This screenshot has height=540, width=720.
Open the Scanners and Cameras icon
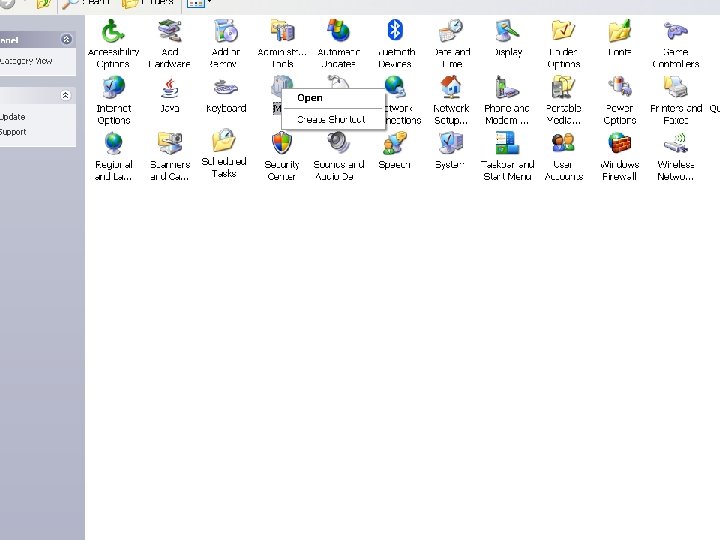[x=169, y=144]
